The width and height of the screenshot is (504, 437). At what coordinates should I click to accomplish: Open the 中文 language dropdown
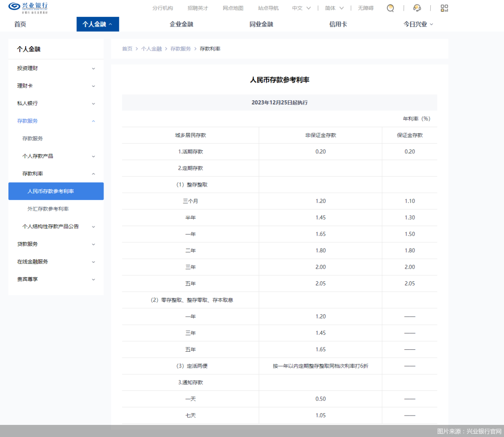[301, 8]
